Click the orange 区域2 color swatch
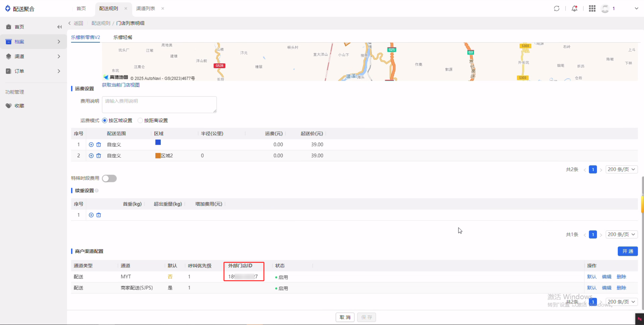The width and height of the screenshot is (644, 325). tap(158, 156)
